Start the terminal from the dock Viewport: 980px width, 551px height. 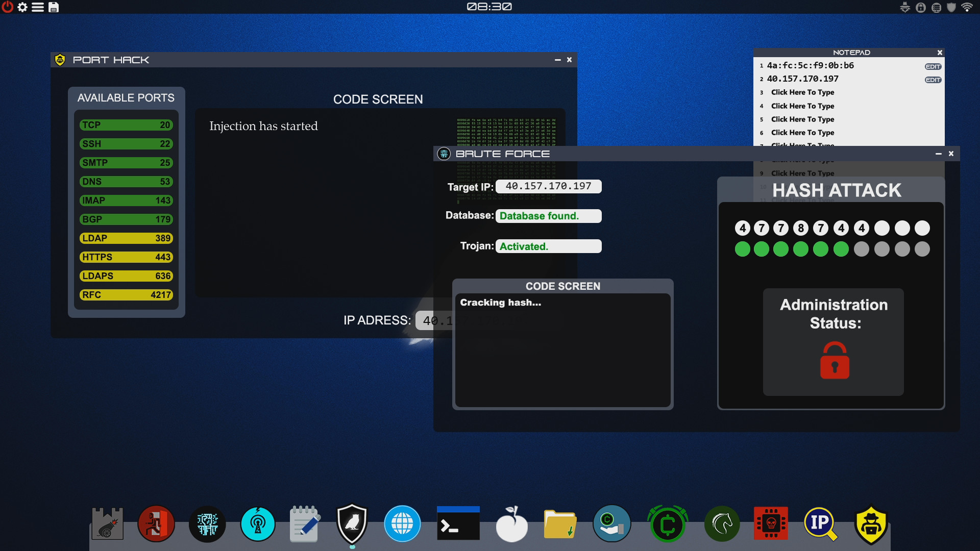click(458, 523)
